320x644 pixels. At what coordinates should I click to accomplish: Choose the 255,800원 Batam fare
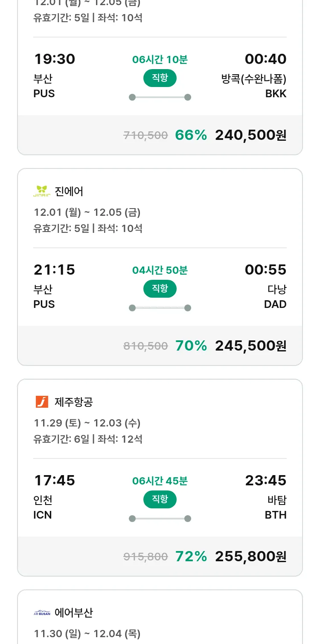point(250,557)
